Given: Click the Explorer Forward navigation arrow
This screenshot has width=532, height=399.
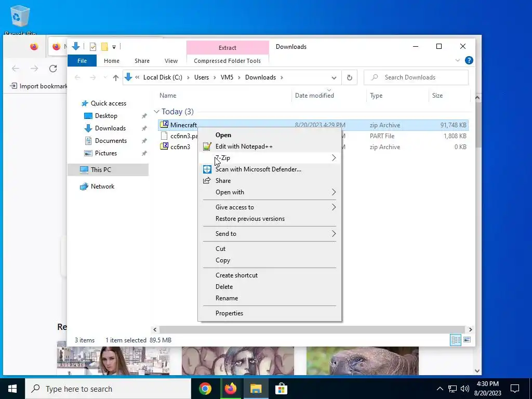Looking at the screenshot, I should point(92,78).
